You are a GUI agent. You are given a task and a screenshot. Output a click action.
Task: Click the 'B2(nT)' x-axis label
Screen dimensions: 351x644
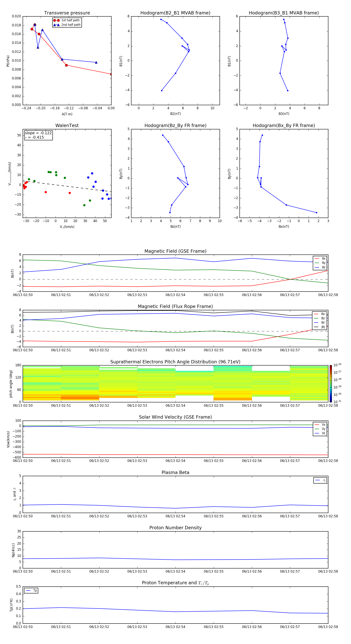pos(175,114)
